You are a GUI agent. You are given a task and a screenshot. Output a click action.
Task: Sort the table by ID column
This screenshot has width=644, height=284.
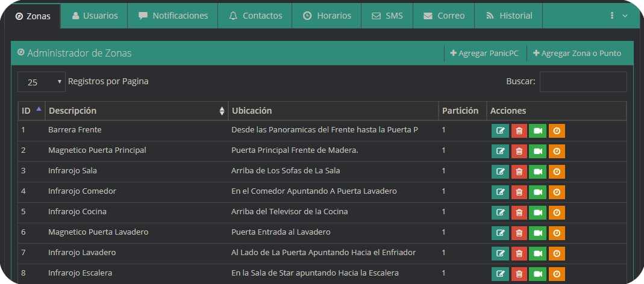[31, 111]
